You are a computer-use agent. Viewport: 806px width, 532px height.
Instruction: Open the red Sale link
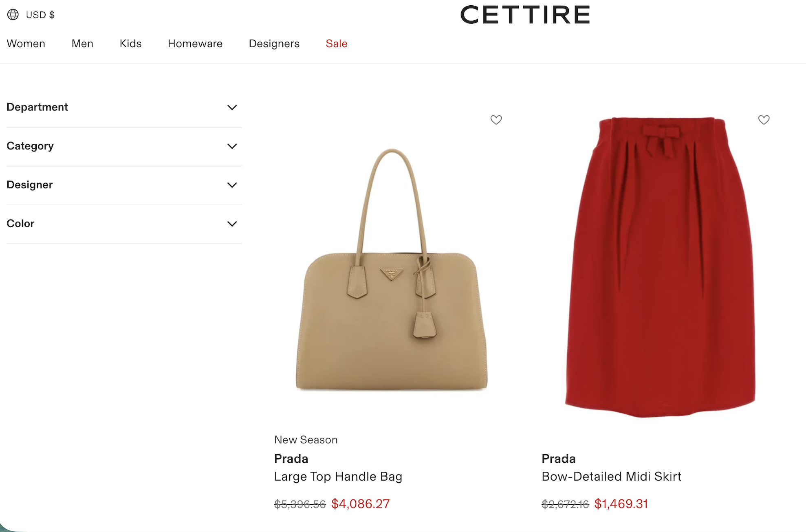point(337,44)
